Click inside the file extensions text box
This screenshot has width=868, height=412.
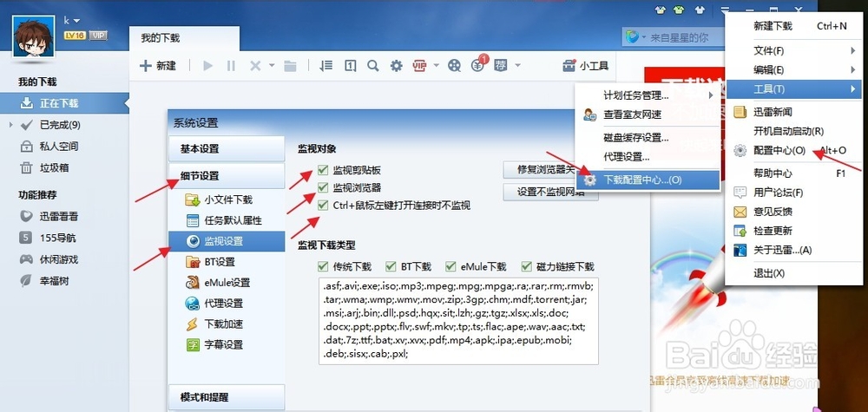point(458,321)
